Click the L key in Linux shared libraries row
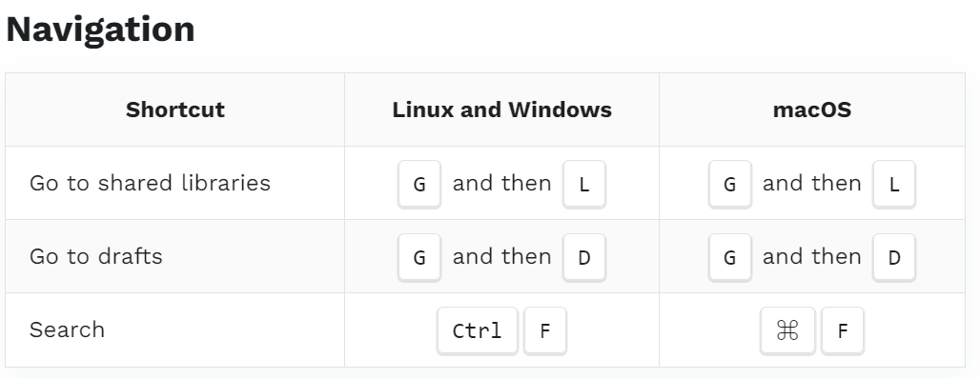 (x=584, y=184)
